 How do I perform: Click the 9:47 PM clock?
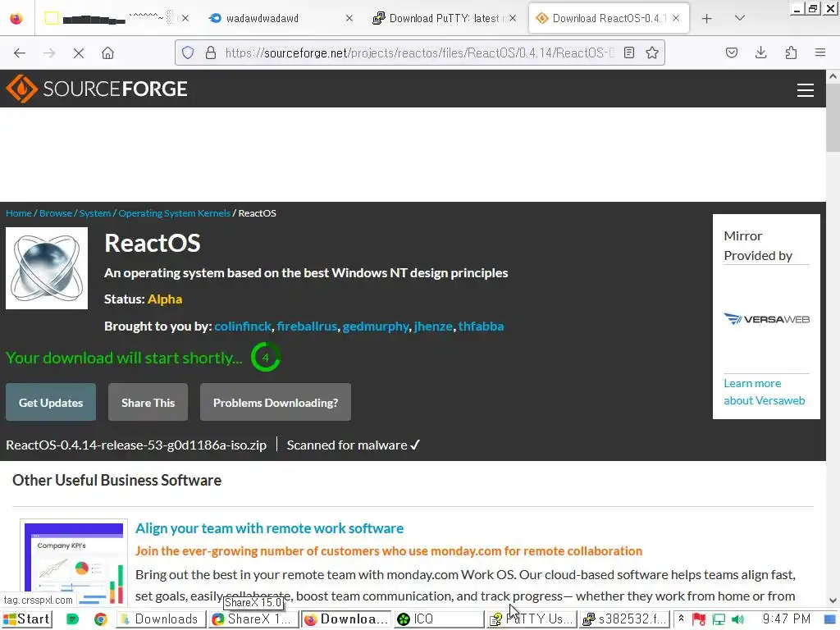787,619
